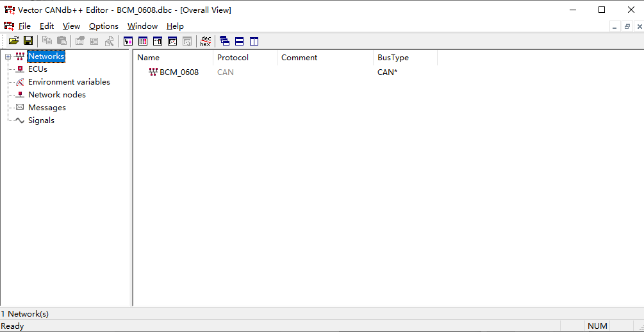Close the Overall View child window
The image size is (644, 332).
coord(640,27)
